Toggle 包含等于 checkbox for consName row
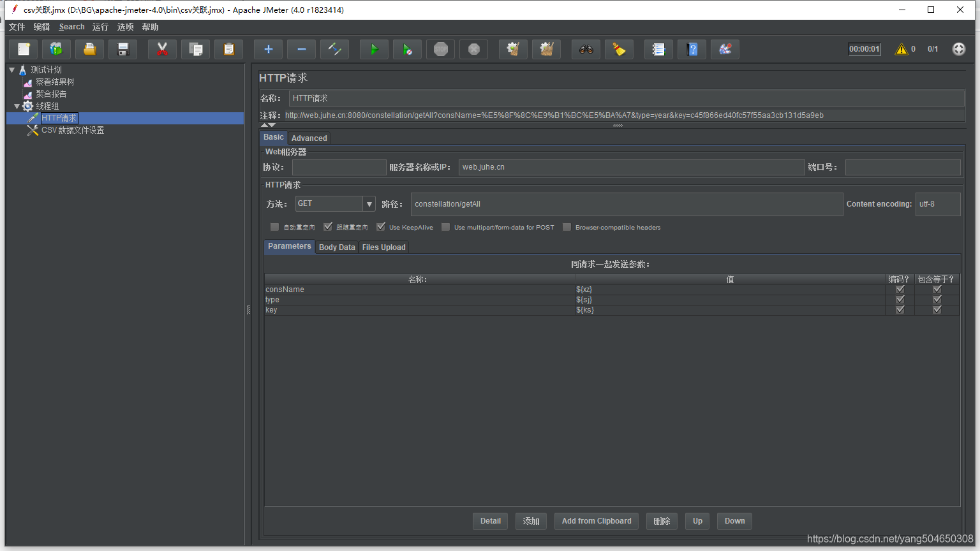 tap(937, 290)
